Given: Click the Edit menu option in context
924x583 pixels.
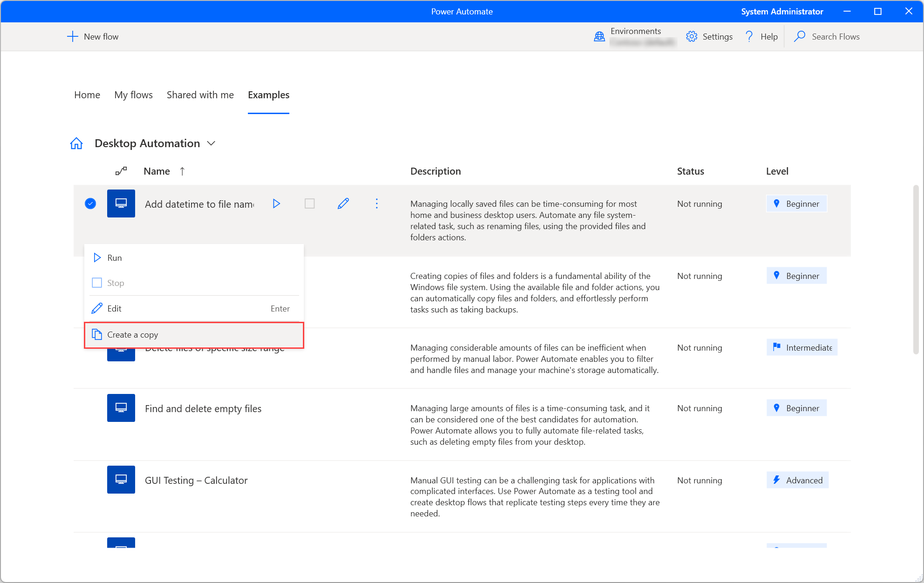Looking at the screenshot, I should (x=192, y=308).
